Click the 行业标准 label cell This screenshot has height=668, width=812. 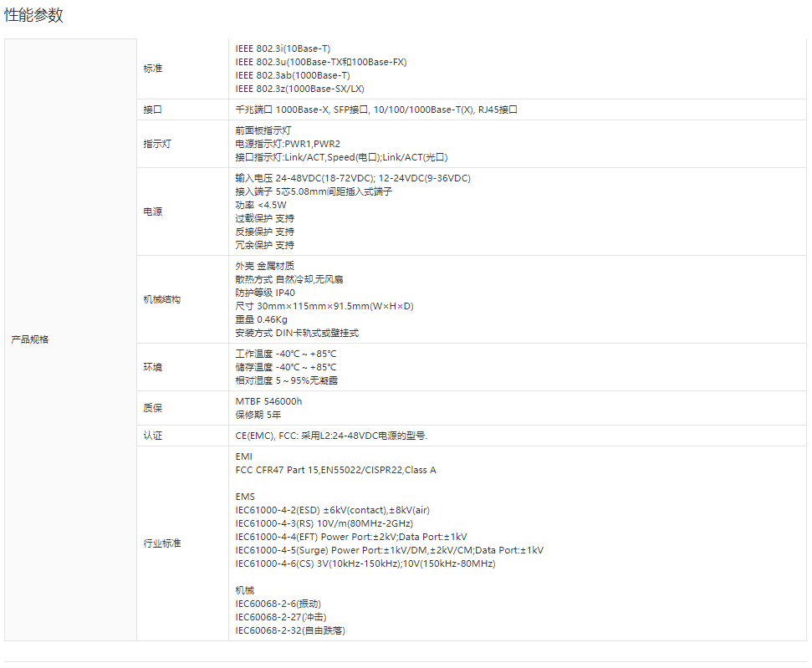(161, 543)
